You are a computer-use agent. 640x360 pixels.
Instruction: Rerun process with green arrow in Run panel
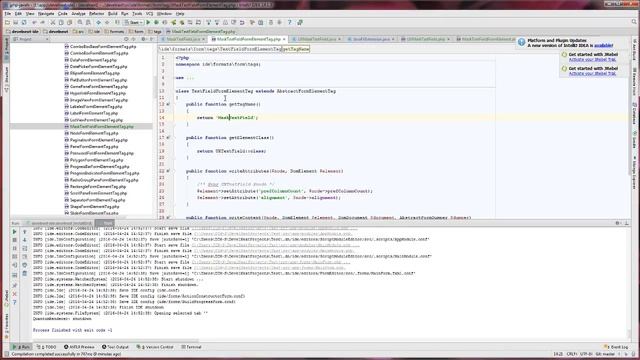coord(15,232)
